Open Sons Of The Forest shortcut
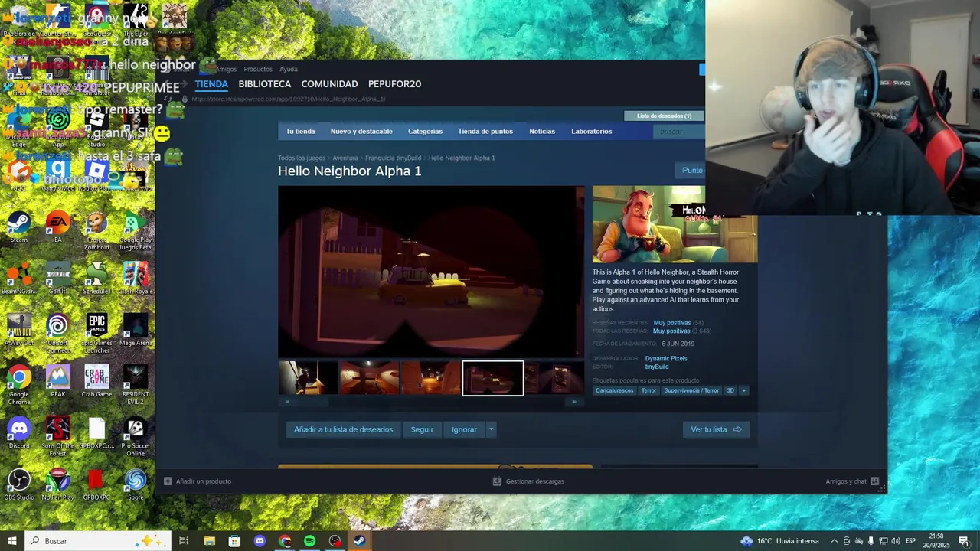The image size is (980, 551). click(x=57, y=436)
